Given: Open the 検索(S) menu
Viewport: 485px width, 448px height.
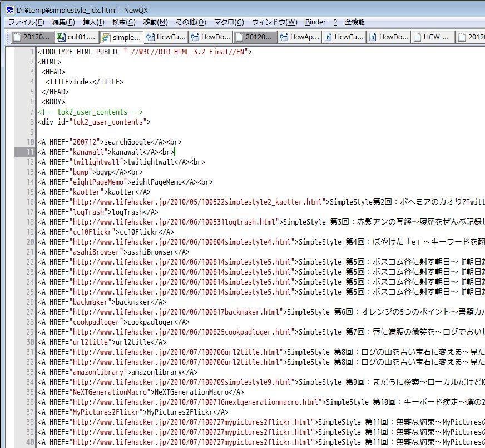Looking at the screenshot, I should pyautogui.click(x=123, y=22).
